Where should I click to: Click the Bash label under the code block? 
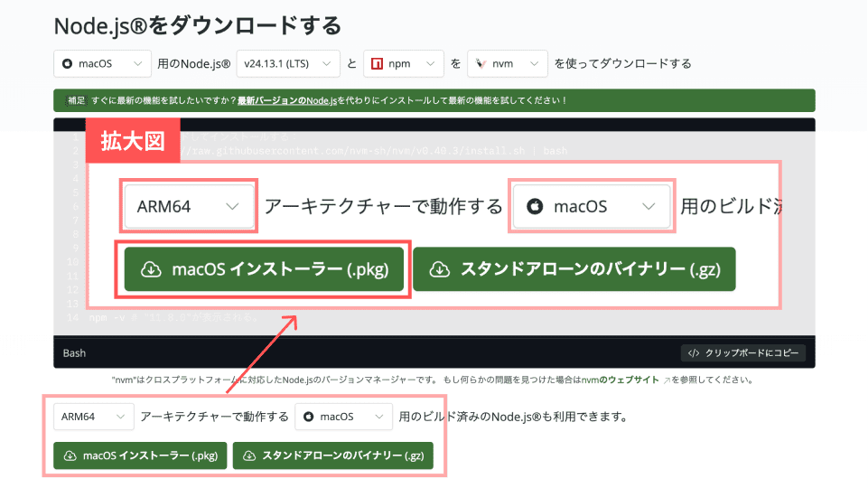point(74,352)
